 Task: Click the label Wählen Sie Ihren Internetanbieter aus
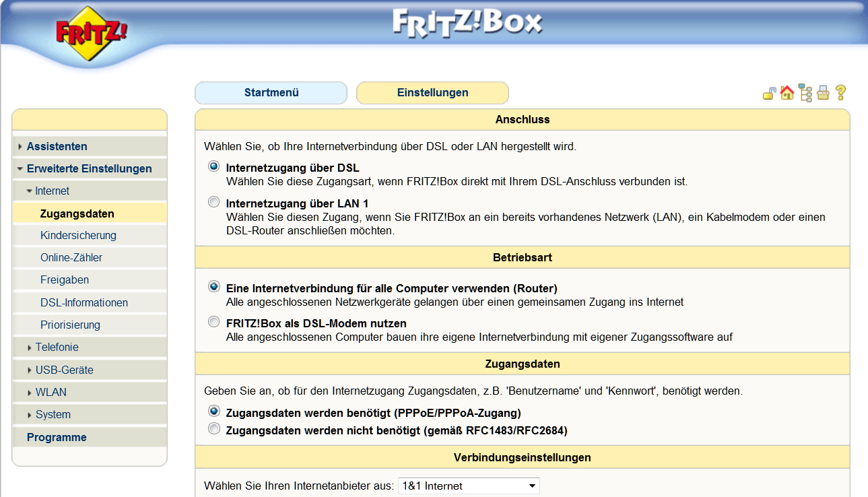pyautogui.click(x=299, y=486)
